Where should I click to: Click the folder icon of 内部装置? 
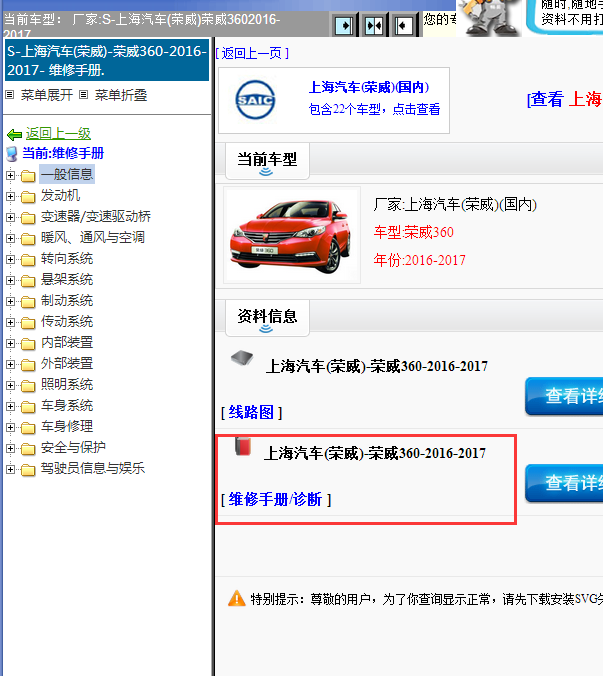(x=28, y=344)
